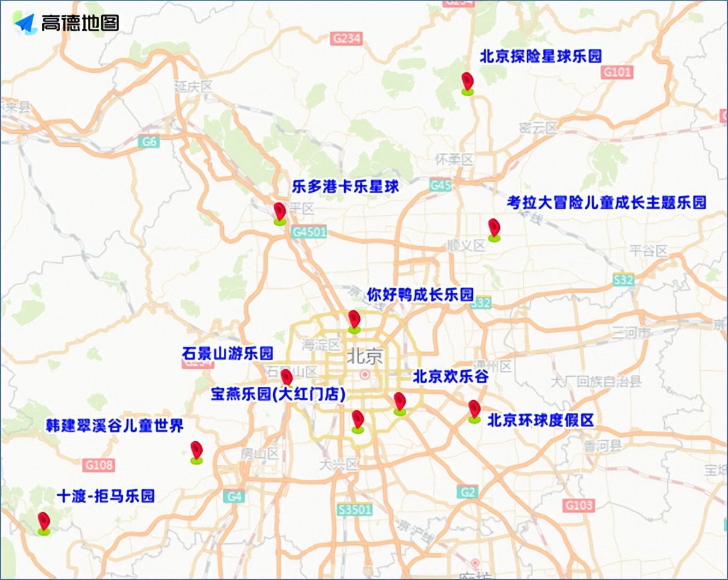Open the 北京探险星球乐园 label
Viewport: 728px width, 580px height.
point(541,55)
